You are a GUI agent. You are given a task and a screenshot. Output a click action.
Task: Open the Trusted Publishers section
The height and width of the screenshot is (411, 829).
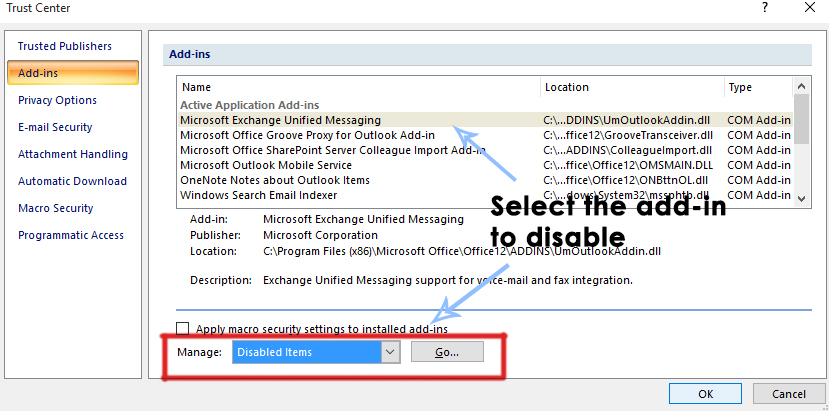[65, 46]
